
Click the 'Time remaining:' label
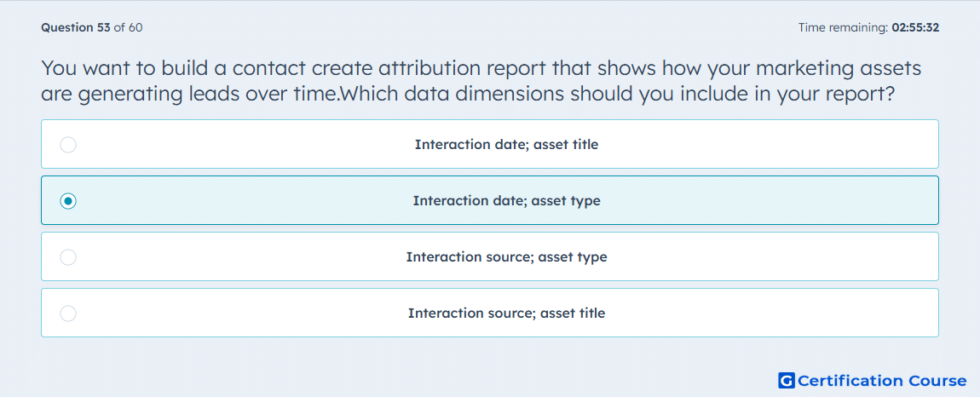[843, 27]
